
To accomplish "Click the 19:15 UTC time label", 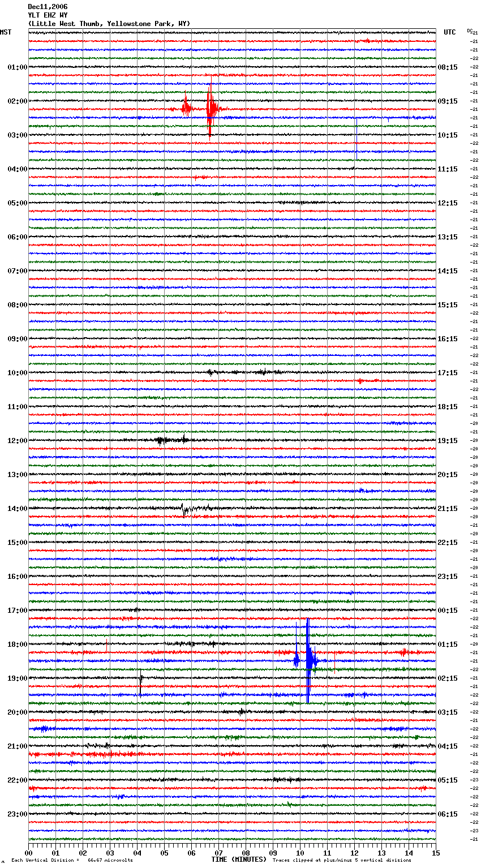I will point(448,441).
